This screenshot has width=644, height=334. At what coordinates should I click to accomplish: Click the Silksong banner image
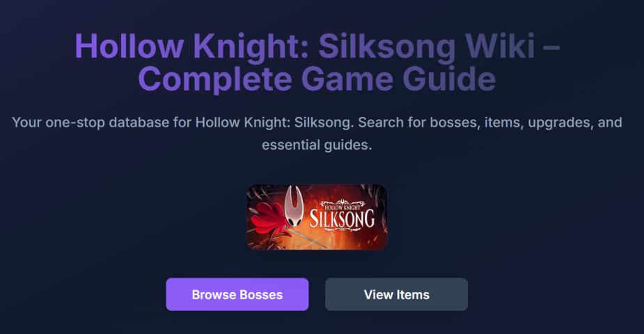click(317, 216)
